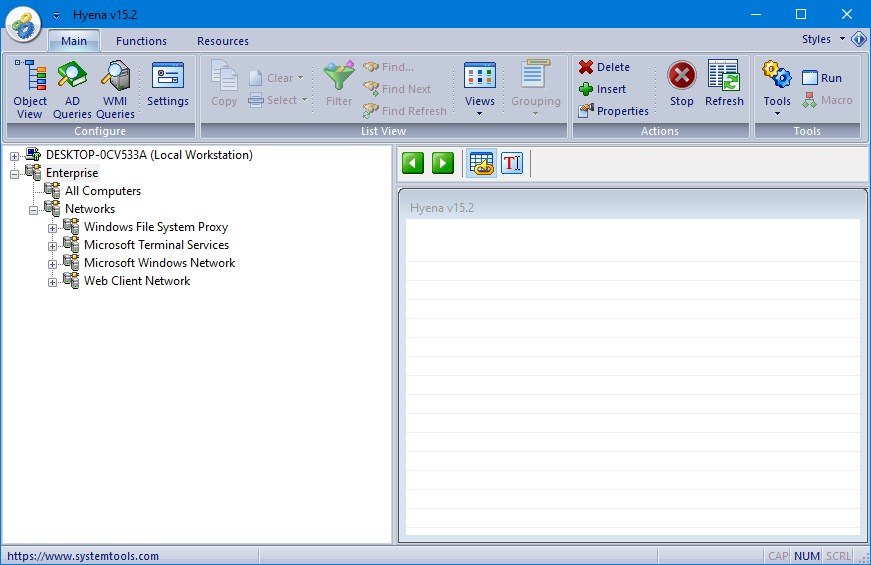Click the Run tool
This screenshot has width=871, height=565.
pyautogui.click(x=822, y=78)
